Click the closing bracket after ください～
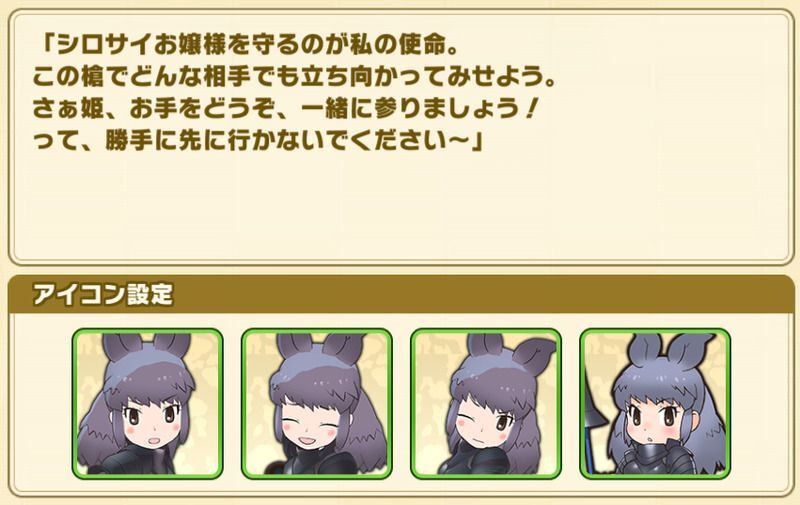This screenshot has width=800, height=505. [477, 142]
